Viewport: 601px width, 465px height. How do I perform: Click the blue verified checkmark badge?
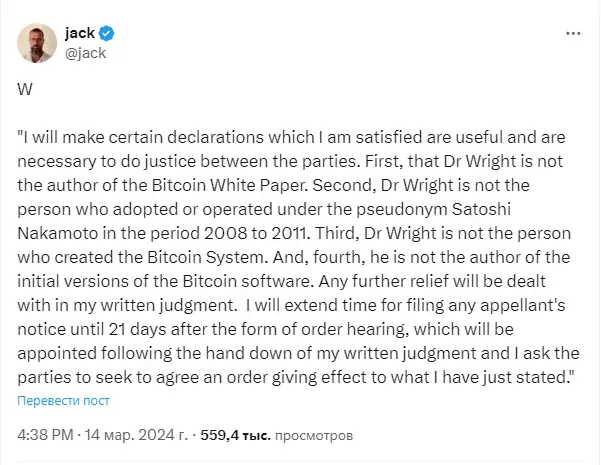point(107,33)
